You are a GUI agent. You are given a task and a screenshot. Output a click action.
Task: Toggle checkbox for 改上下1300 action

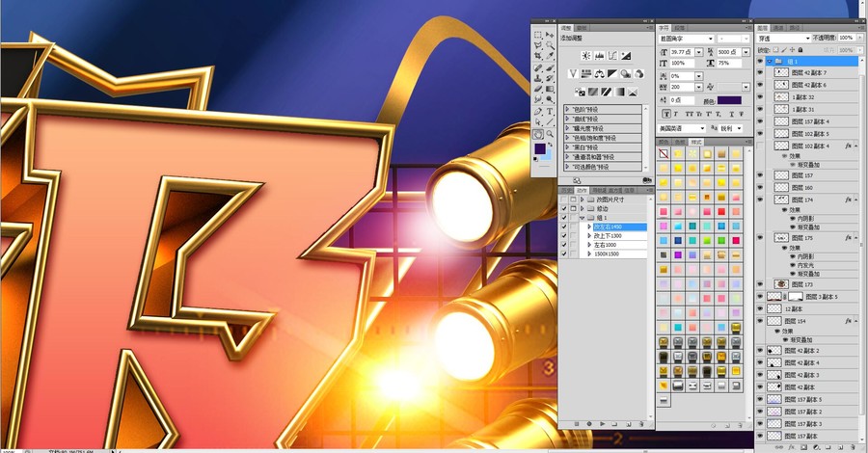point(564,235)
